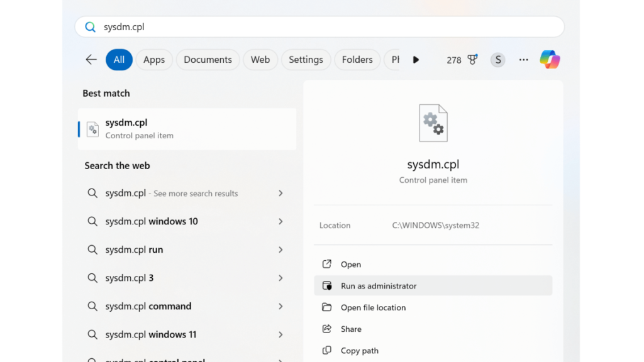Click the Copy path action label
Viewport: 644px width, 362px height.
tap(360, 351)
